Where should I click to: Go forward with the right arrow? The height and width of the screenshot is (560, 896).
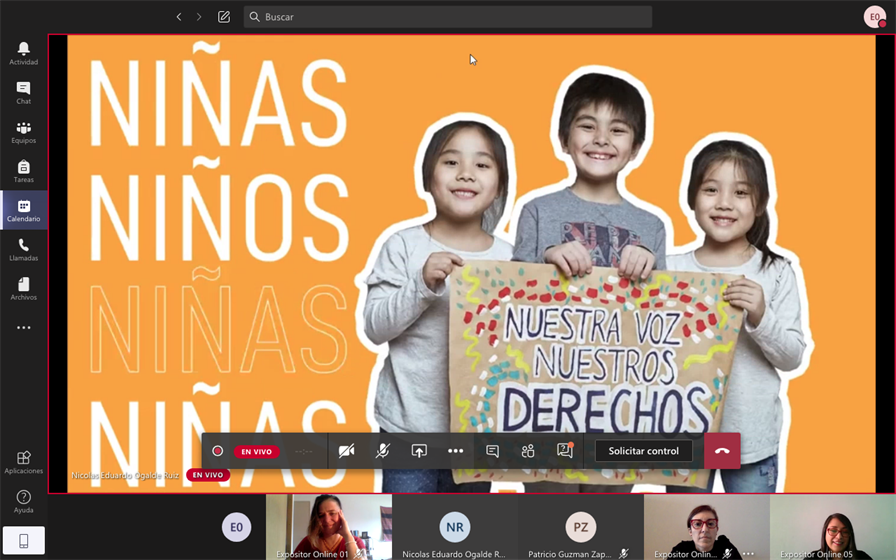tap(199, 17)
